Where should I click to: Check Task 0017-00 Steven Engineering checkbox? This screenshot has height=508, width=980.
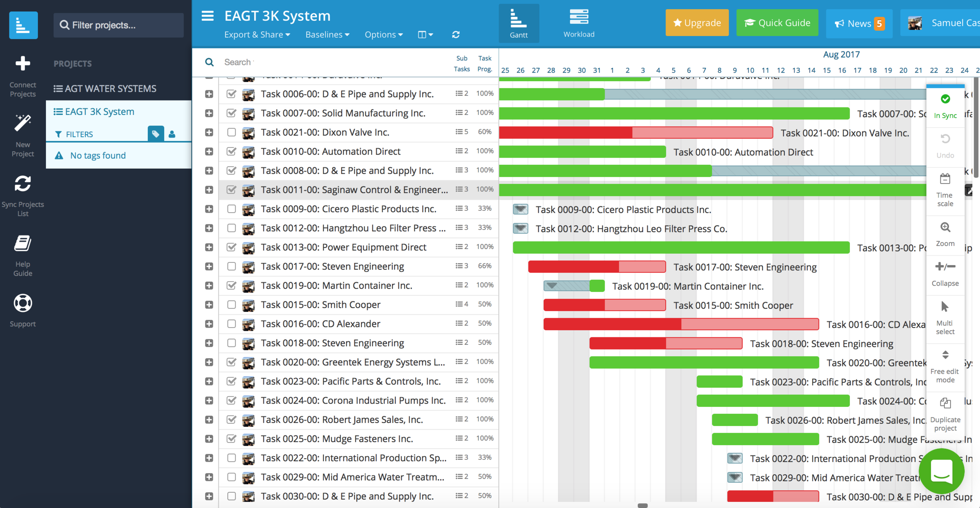click(231, 266)
